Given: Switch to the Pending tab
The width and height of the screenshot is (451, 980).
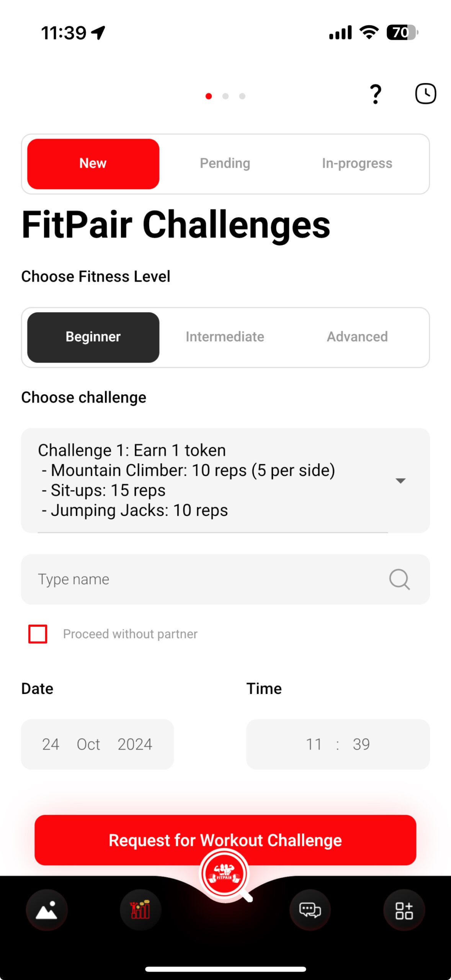Looking at the screenshot, I should point(225,163).
